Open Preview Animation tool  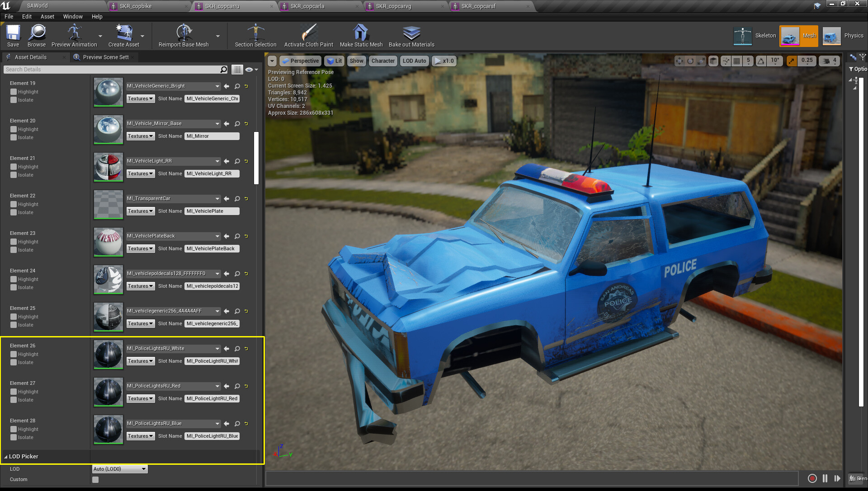pyautogui.click(x=74, y=36)
